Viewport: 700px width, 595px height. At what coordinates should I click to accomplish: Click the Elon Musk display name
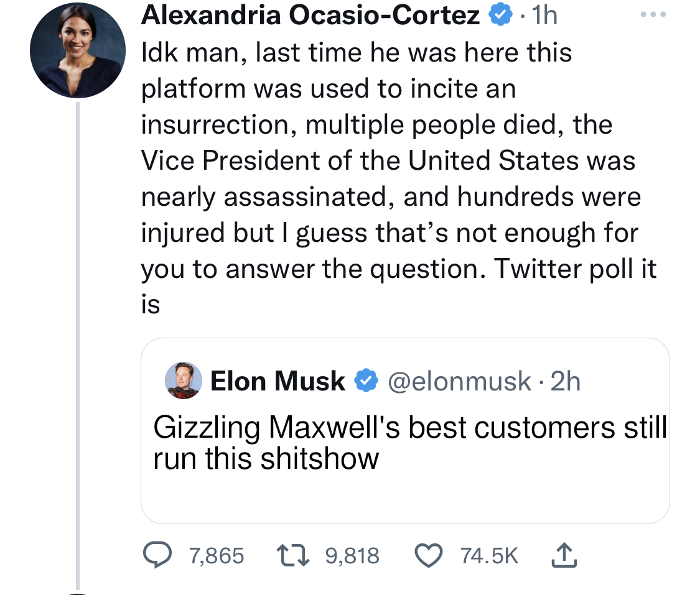point(278,381)
